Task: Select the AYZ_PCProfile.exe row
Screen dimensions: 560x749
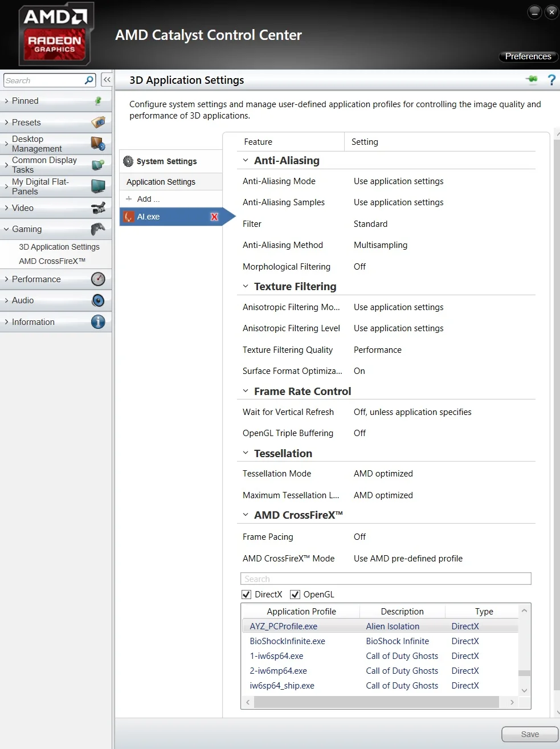Action: (x=380, y=626)
